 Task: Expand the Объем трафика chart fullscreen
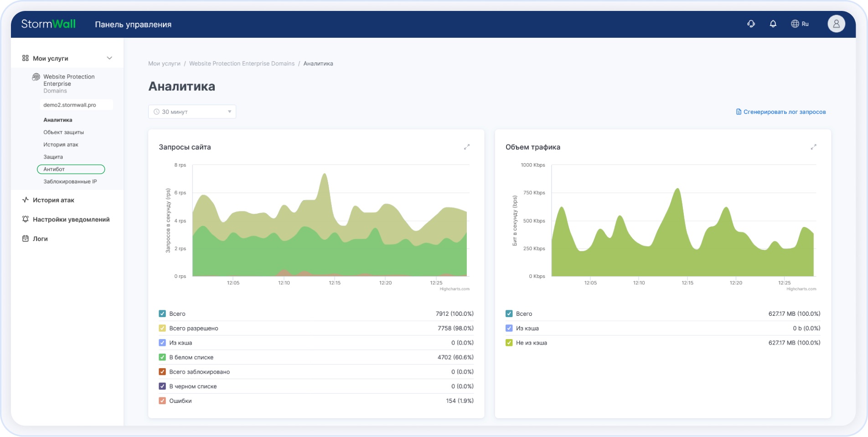pyautogui.click(x=813, y=147)
